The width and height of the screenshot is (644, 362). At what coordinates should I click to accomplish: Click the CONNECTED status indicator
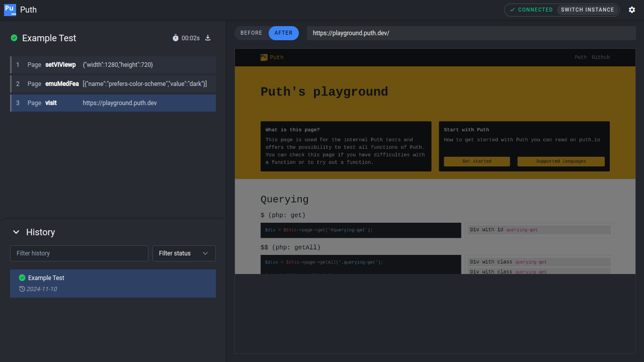tap(531, 10)
